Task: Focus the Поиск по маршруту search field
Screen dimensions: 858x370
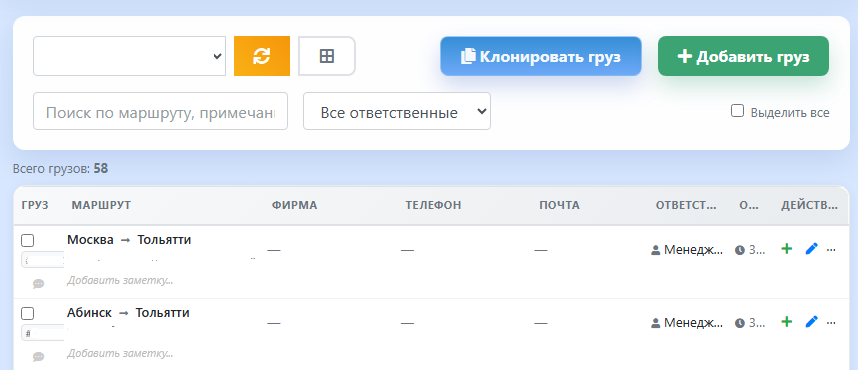Action: 160,111
